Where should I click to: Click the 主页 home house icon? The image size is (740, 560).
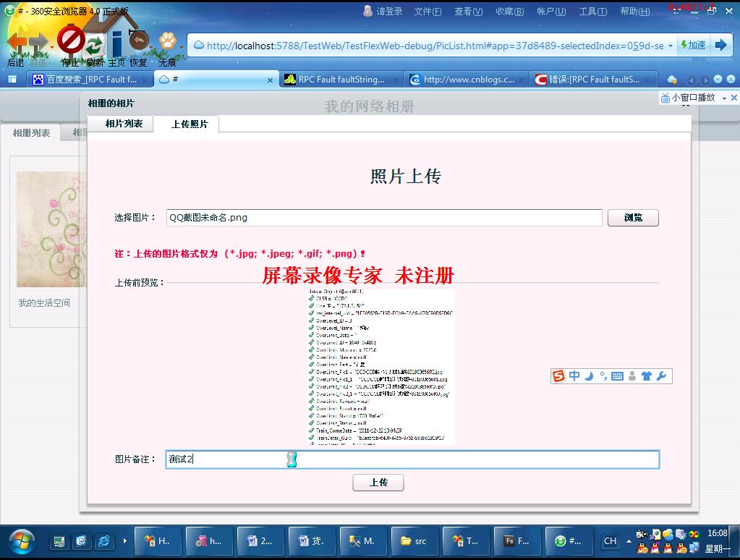(116, 43)
